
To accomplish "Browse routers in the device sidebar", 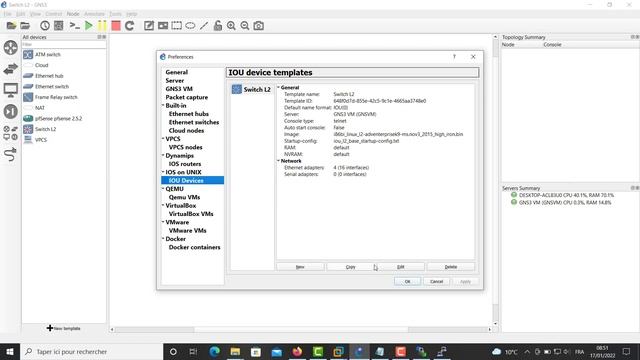I will 11,48.
